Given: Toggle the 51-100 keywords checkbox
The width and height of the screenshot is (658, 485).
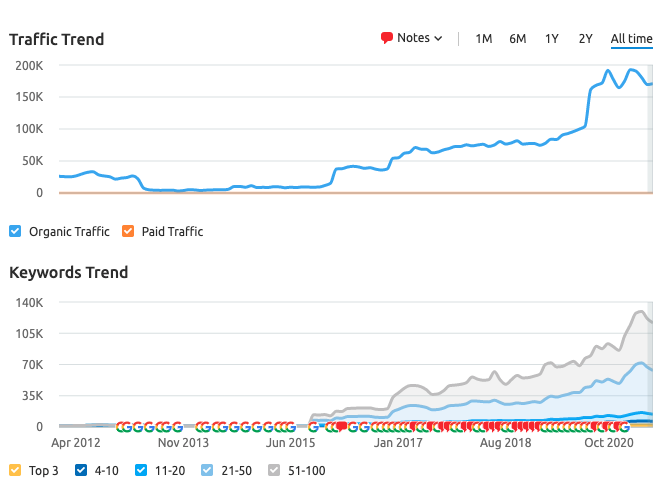Looking at the screenshot, I should click(x=274, y=470).
